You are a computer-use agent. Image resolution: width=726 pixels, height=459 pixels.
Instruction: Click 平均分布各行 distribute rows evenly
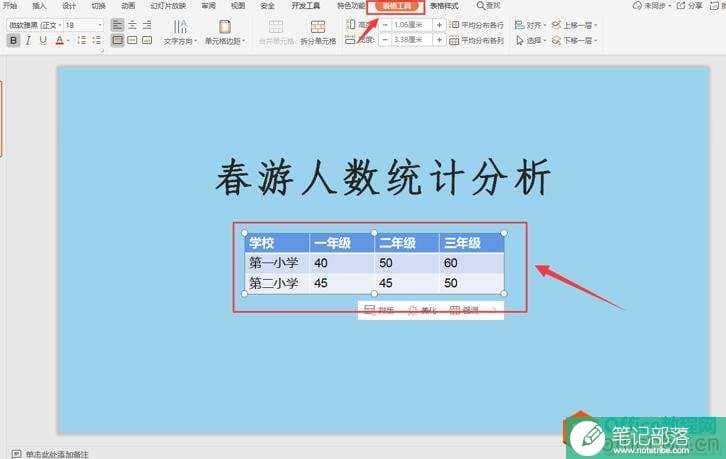[477, 25]
